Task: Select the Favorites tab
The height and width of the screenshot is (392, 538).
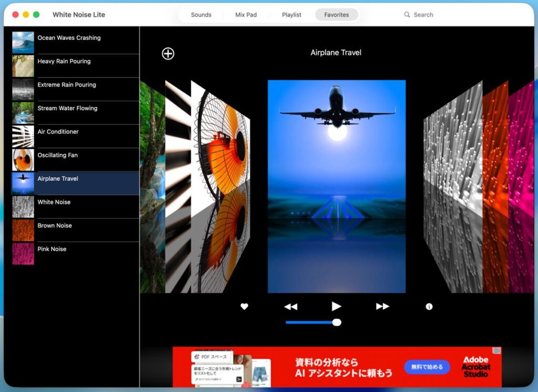Action: click(x=336, y=15)
